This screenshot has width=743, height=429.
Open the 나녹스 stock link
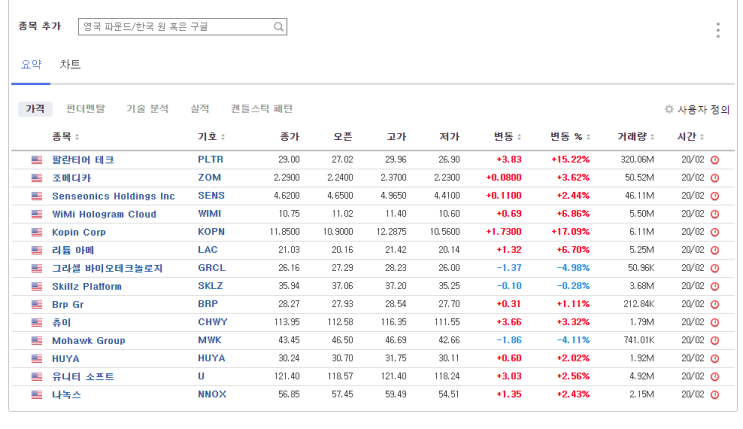click(x=66, y=395)
